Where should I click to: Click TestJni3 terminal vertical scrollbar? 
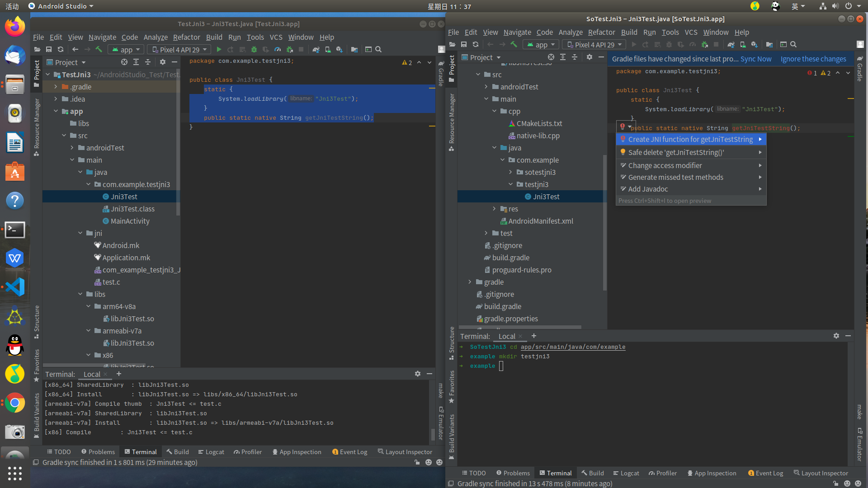click(433, 434)
